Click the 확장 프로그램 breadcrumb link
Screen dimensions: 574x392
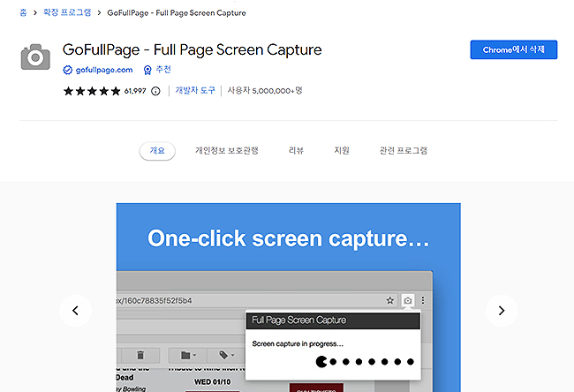[67, 12]
